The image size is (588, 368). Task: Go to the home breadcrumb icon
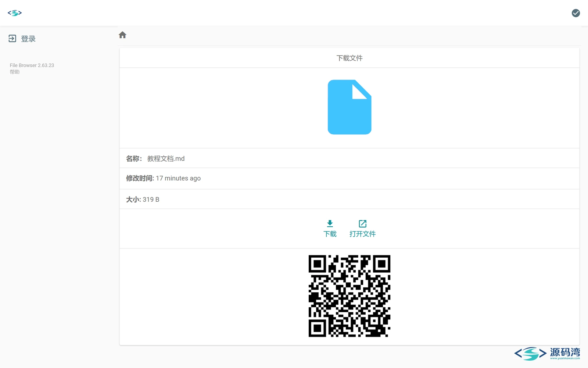pos(122,35)
